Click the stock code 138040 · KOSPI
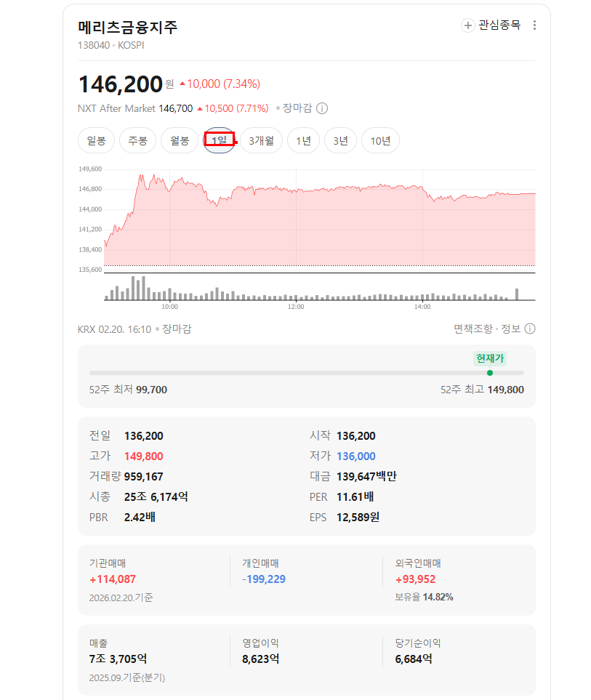 pyautogui.click(x=110, y=46)
